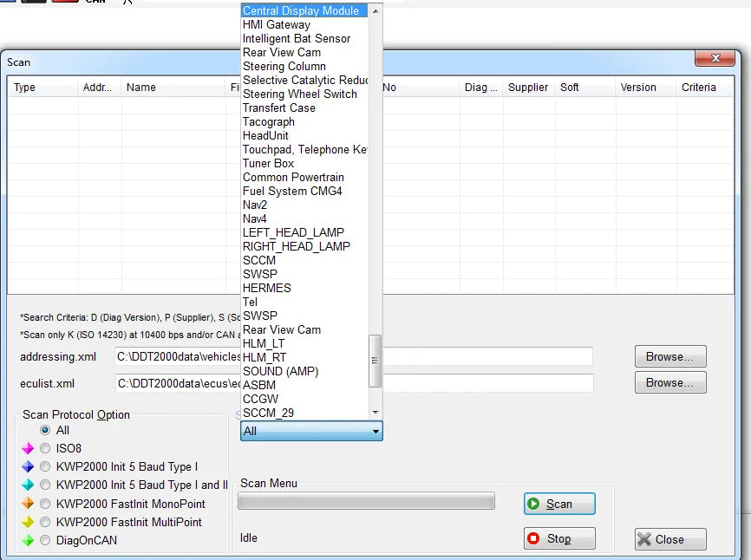Select the All protocol radio button

(45, 430)
